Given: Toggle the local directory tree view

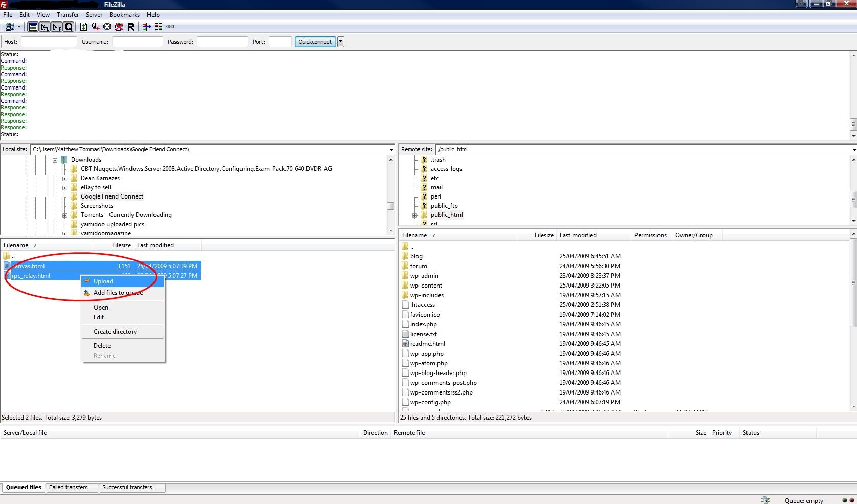Looking at the screenshot, I should coord(45,27).
